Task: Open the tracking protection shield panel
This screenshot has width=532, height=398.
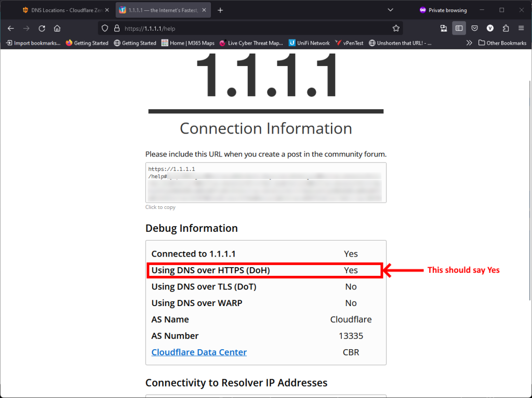Action: [x=105, y=29]
